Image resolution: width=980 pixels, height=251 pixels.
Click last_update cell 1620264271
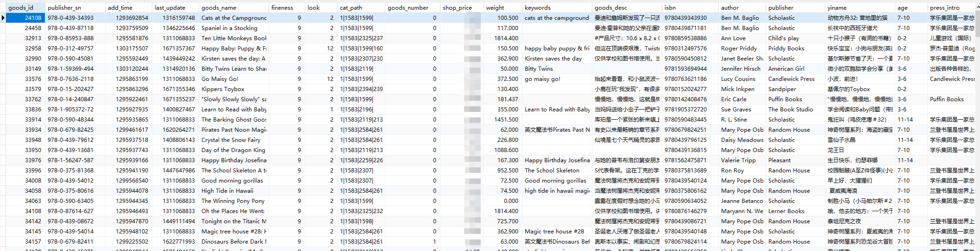pyautogui.click(x=176, y=129)
